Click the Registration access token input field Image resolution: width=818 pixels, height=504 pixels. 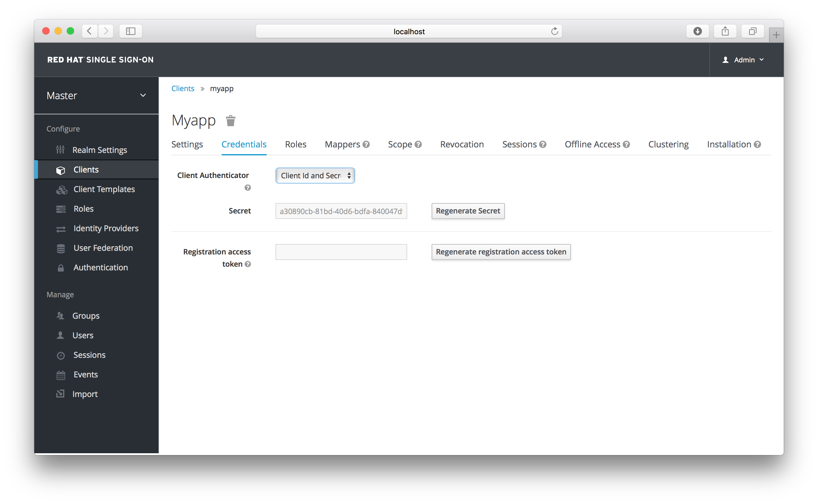[341, 252]
